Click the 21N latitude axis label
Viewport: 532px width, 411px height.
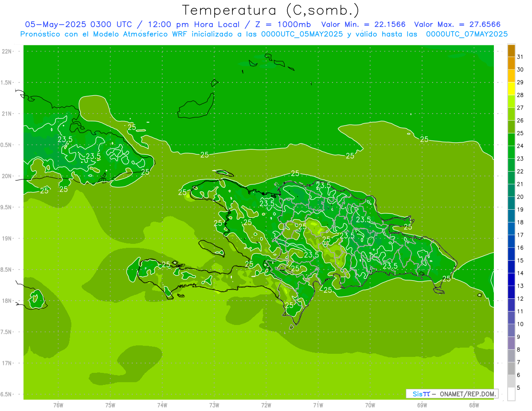pos(7,114)
